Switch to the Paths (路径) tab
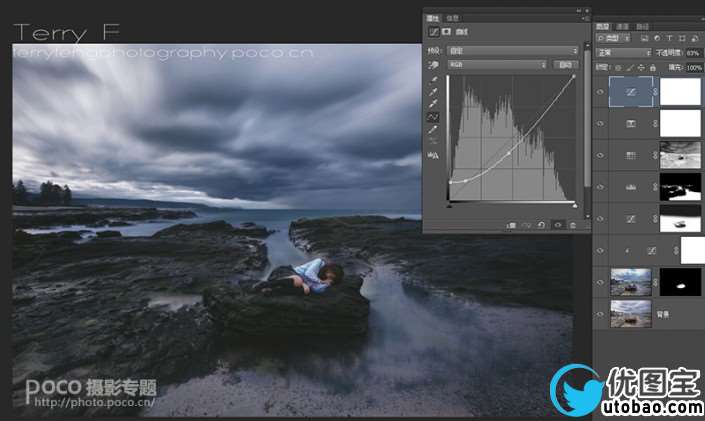 [x=642, y=27]
